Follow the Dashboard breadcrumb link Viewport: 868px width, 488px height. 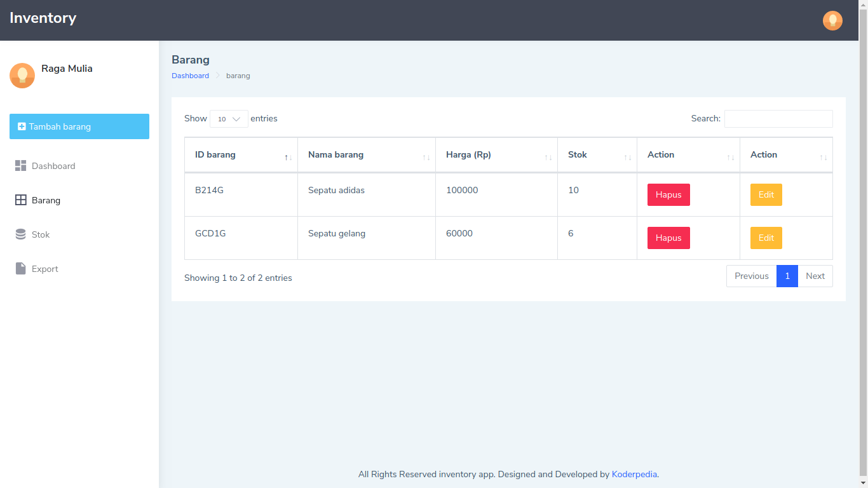coord(190,75)
